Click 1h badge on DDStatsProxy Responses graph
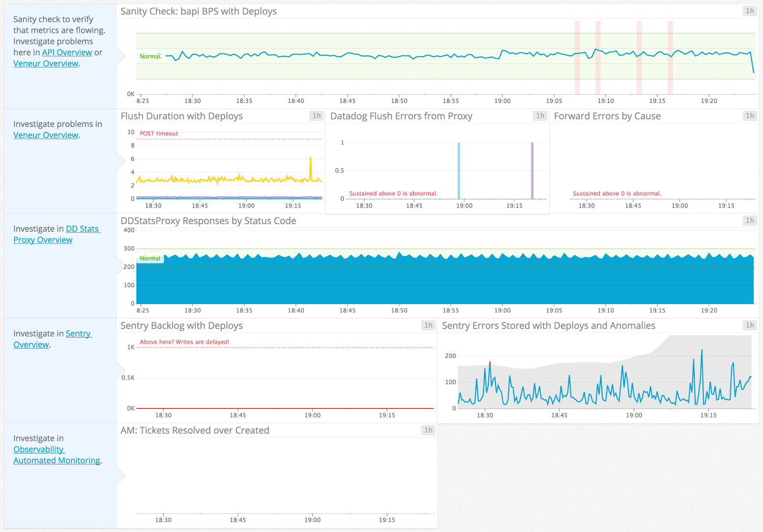The height and width of the screenshot is (532, 763). tap(750, 221)
